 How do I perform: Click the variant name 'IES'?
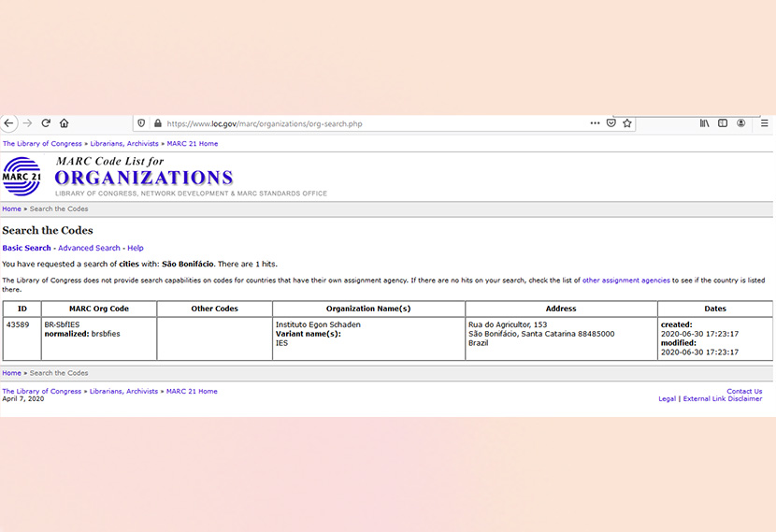point(281,343)
